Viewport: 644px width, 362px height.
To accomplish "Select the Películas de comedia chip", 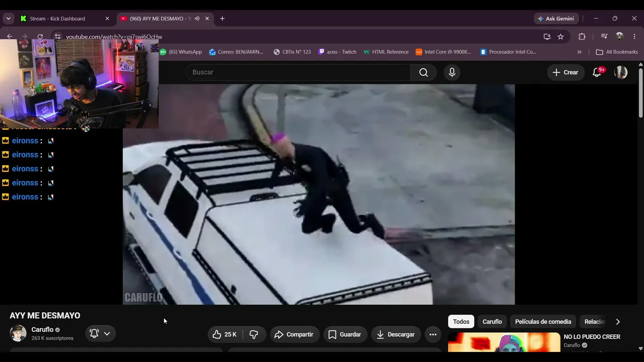I will tap(543, 322).
